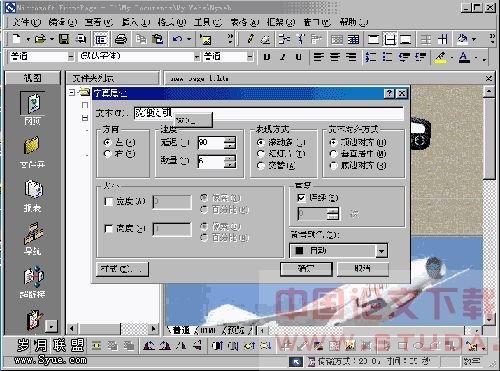The height and width of the screenshot is (371, 500).
Task: Collapse the root folder tree node
Action: [x=72, y=92]
